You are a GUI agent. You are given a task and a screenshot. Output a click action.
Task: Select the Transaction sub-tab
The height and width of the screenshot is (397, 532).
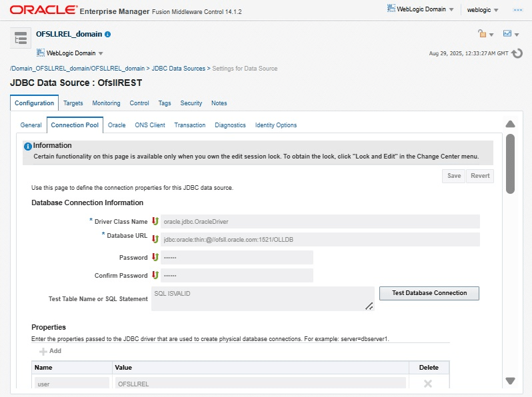coord(189,125)
